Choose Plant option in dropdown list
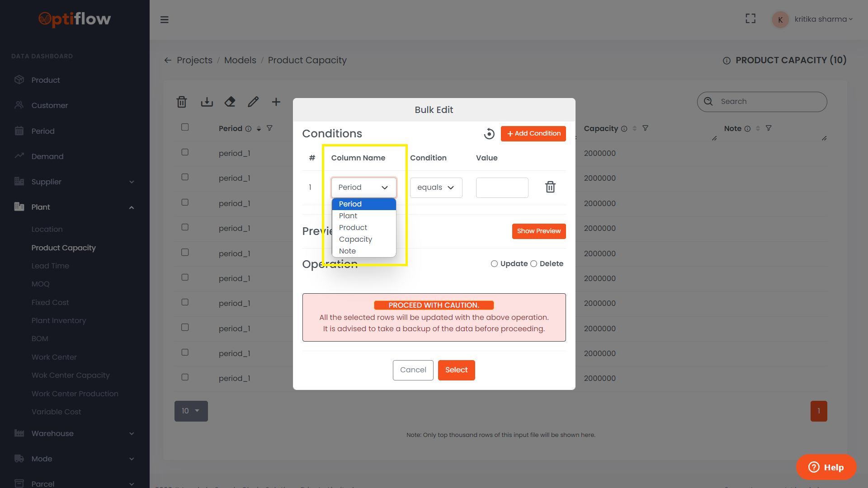This screenshot has width=868, height=488. pyautogui.click(x=348, y=216)
